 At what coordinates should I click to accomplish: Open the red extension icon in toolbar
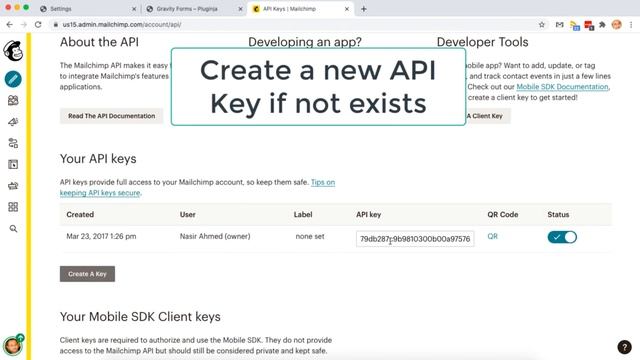click(x=589, y=25)
